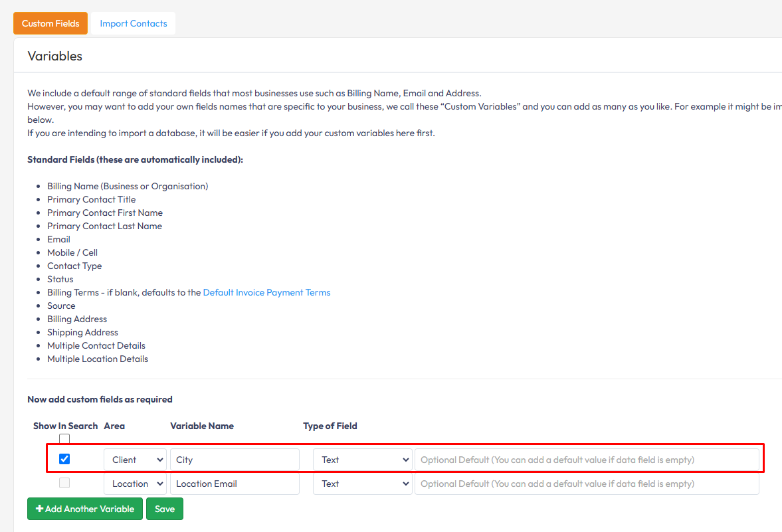Select the Primary Contact First Name item

pyautogui.click(x=105, y=213)
